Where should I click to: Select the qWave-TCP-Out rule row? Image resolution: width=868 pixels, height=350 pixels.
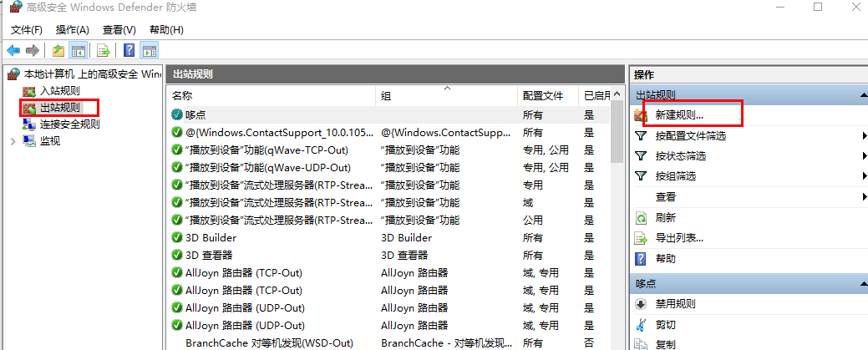pyautogui.click(x=388, y=150)
